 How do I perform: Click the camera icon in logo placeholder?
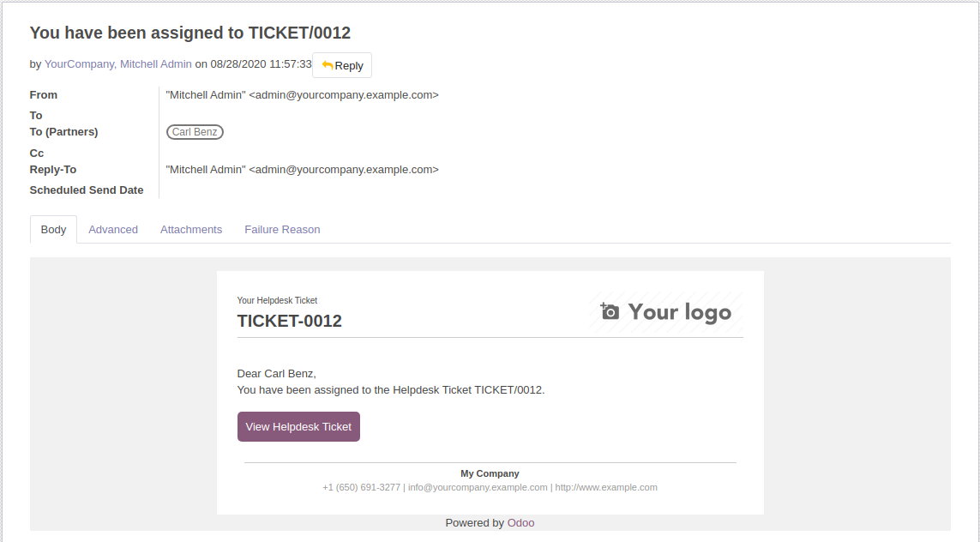(x=610, y=310)
